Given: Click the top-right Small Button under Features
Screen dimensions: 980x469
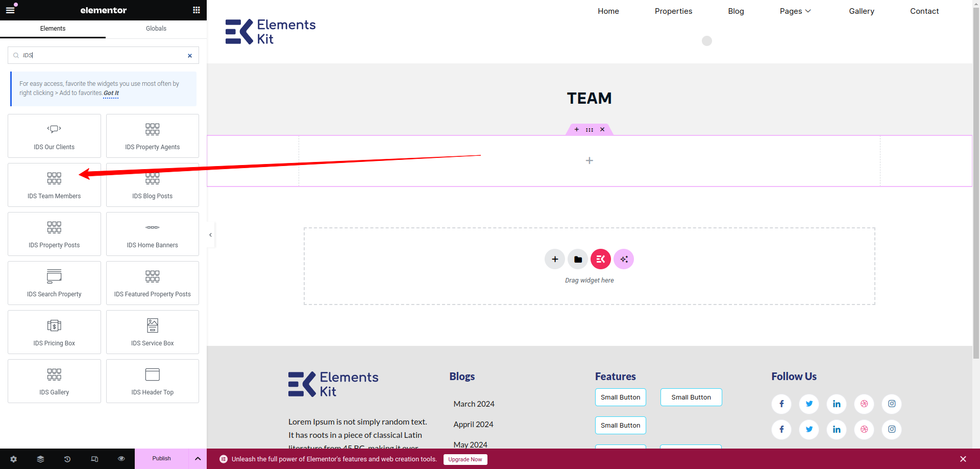Looking at the screenshot, I should pos(691,397).
